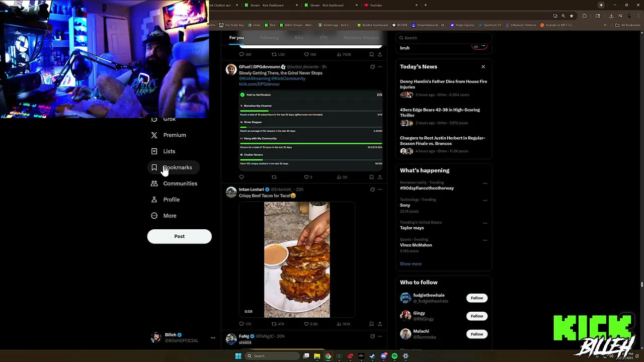Switch to the Following tab

(x=269, y=38)
